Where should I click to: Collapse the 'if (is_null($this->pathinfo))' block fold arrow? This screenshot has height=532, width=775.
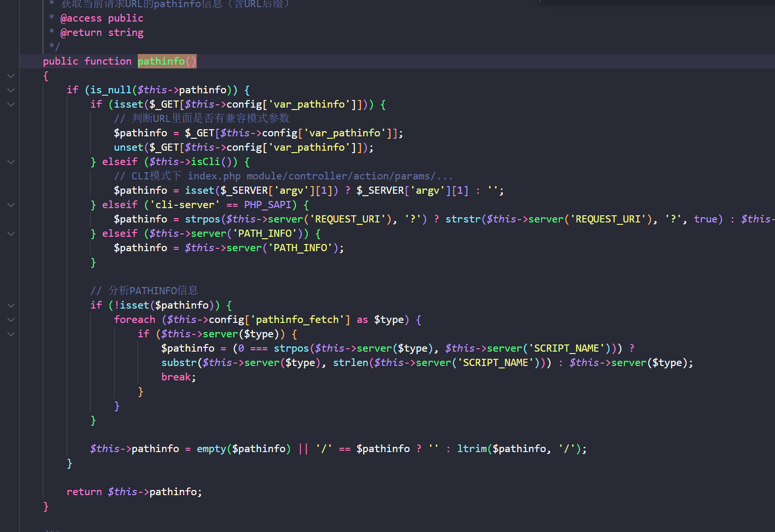point(11,90)
